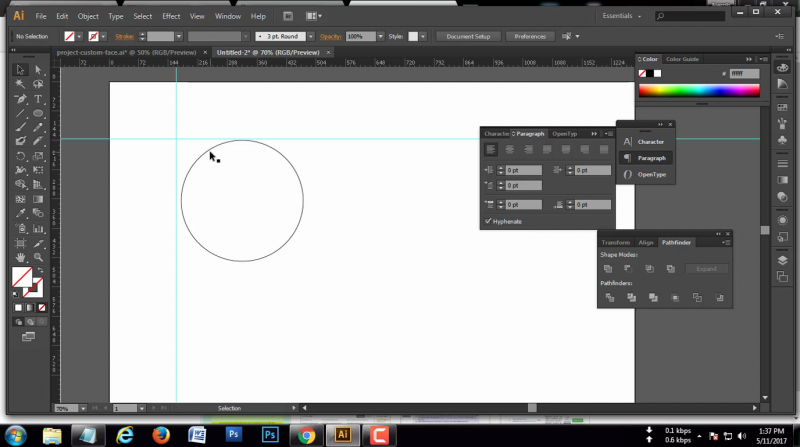
Task: Click the Preferences button
Action: pos(529,36)
